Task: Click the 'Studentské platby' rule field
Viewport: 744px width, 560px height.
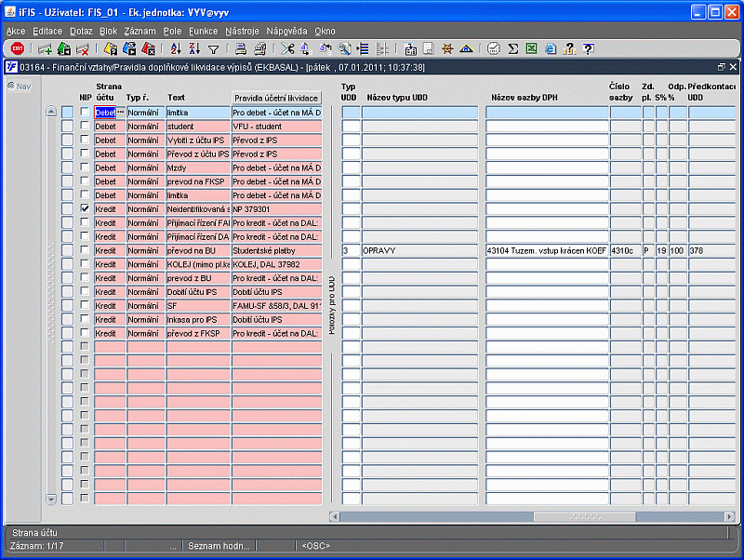Action: point(276,250)
